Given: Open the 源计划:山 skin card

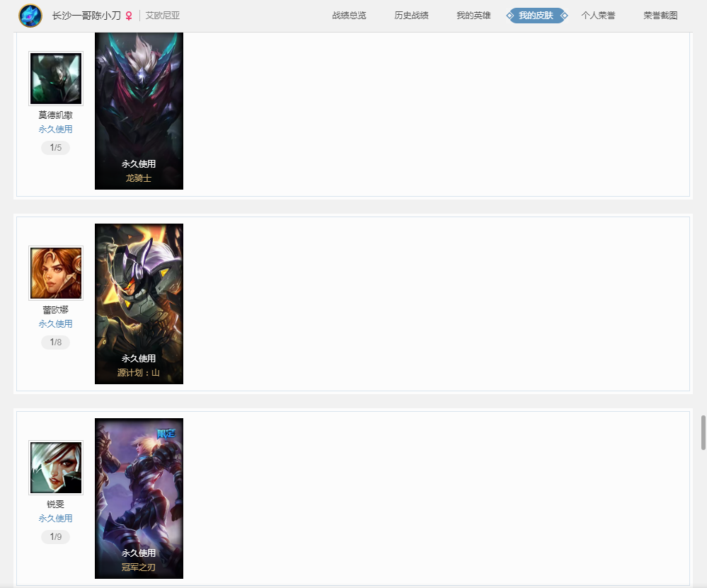Looking at the screenshot, I should pyautogui.click(x=139, y=304).
